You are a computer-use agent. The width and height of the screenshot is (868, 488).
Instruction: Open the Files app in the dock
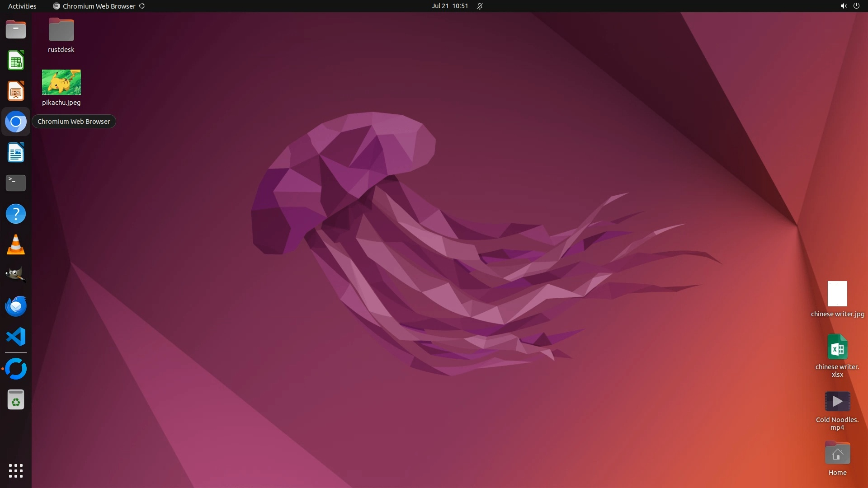pos(16,30)
